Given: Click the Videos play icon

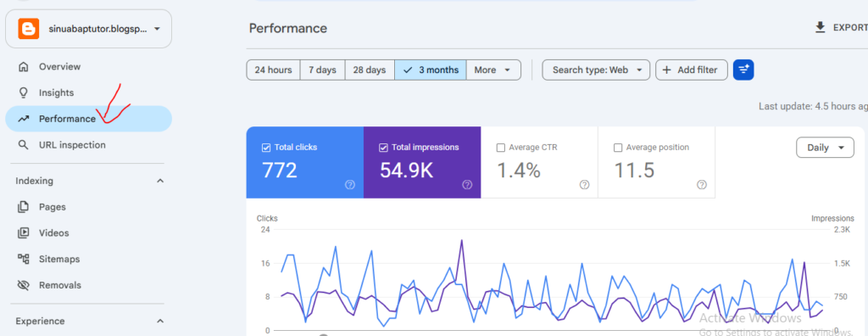Looking at the screenshot, I should pyautogui.click(x=23, y=232).
